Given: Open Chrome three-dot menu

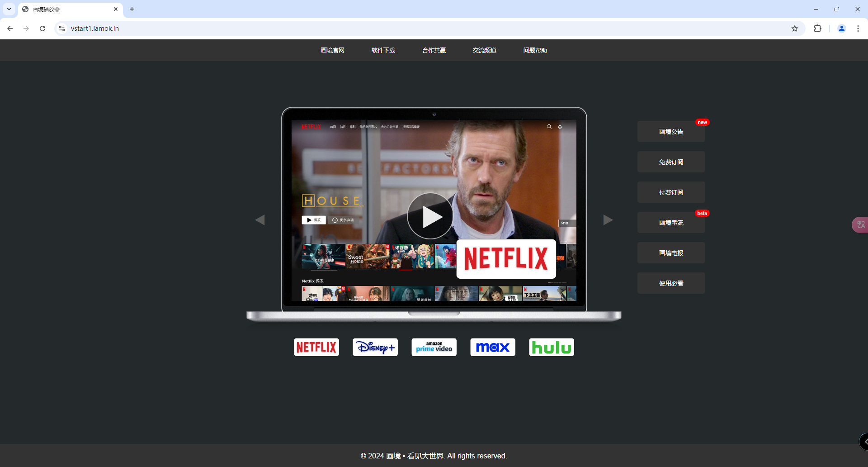Looking at the screenshot, I should 858,29.
